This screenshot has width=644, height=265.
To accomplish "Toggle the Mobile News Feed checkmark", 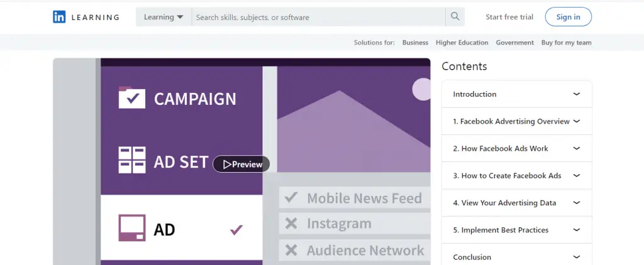I will pyautogui.click(x=291, y=197).
